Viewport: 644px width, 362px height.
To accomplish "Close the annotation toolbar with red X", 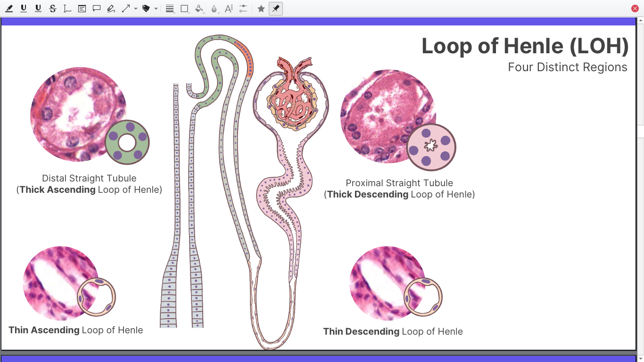I will click(x=635, y=8).
